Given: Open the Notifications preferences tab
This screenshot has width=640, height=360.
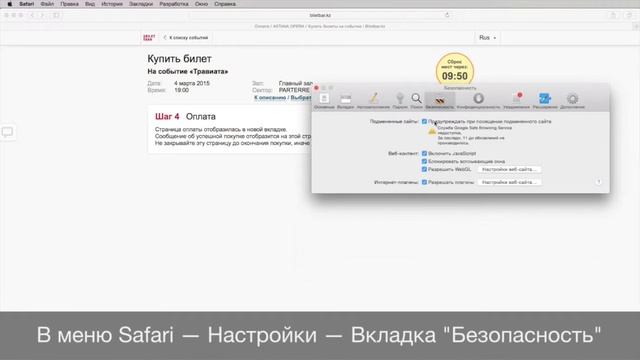Looking at the screenshot, I should tap(516, 101).
